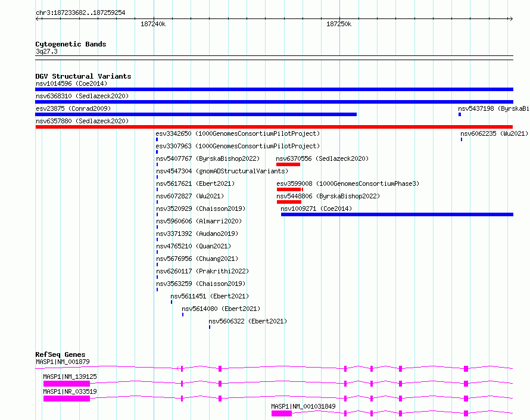530x420 pixels.
Task: Select the Cytogenetic Bands track title
Action: pyautogui.click(x=71, y=44)
